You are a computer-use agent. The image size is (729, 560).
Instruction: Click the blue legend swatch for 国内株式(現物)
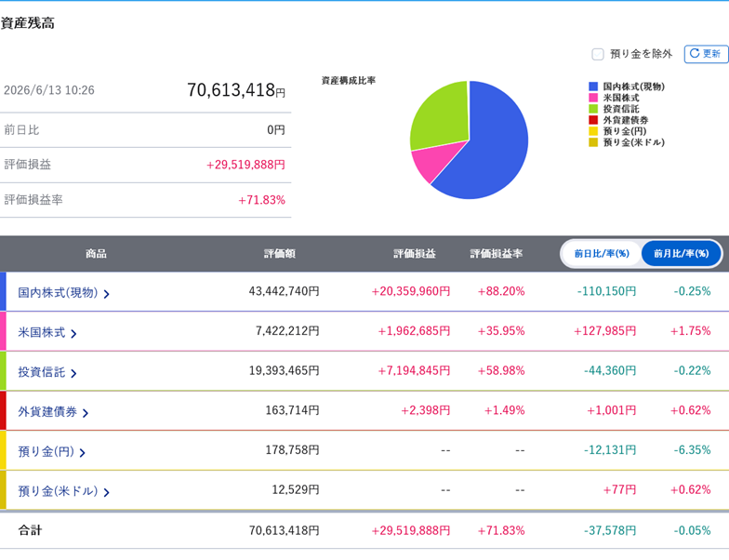point(593,87)
